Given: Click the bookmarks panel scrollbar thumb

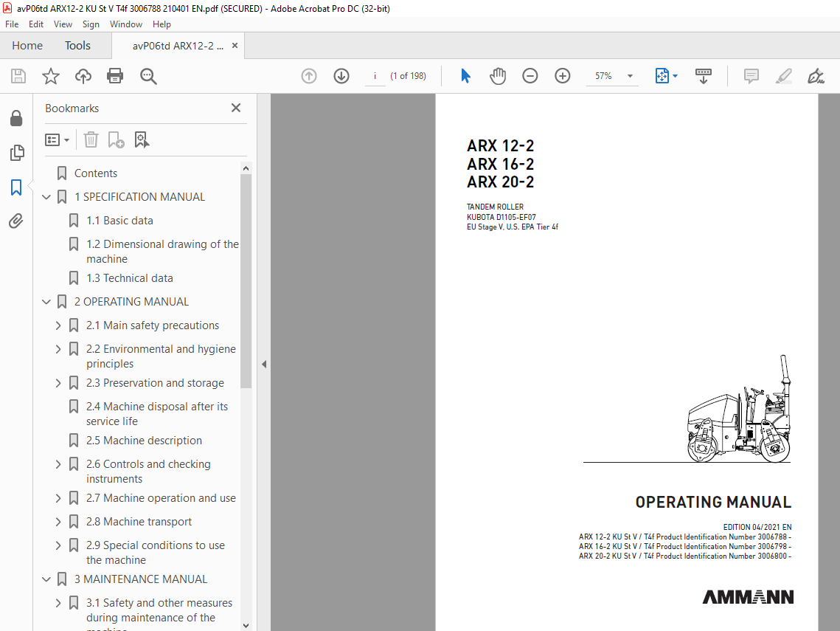Looking at the screenshot, I should coord(246,281).
